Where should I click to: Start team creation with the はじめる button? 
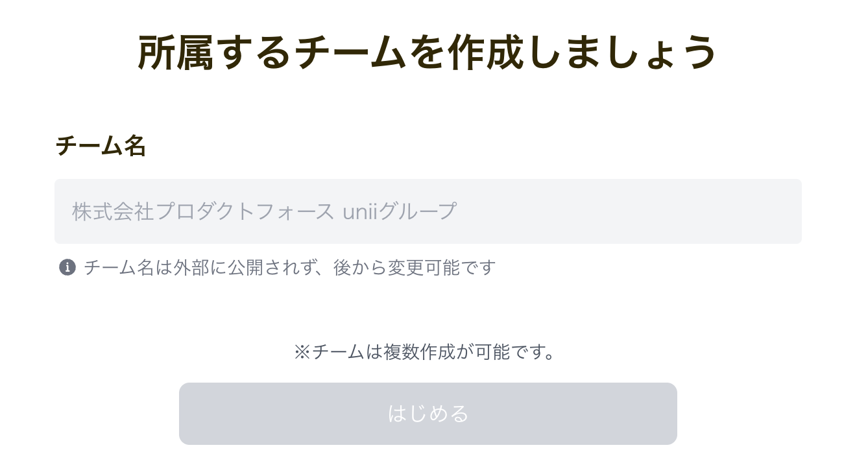428,414
